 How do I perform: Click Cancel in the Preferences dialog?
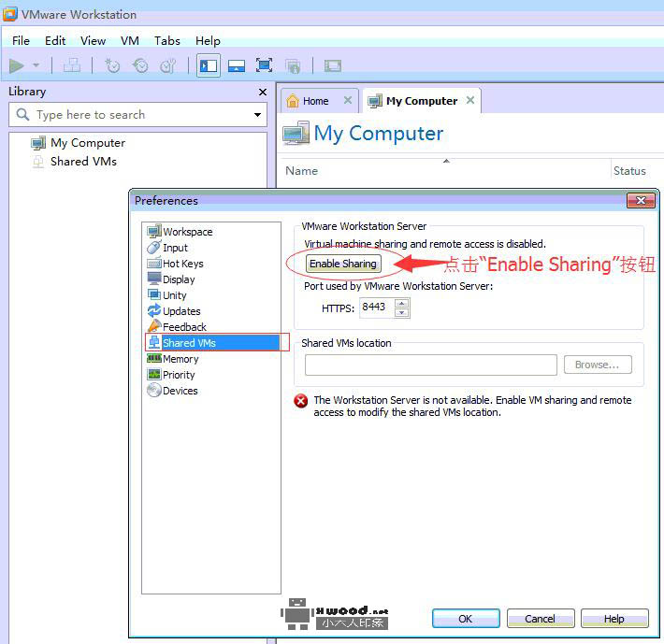point(540,619)
